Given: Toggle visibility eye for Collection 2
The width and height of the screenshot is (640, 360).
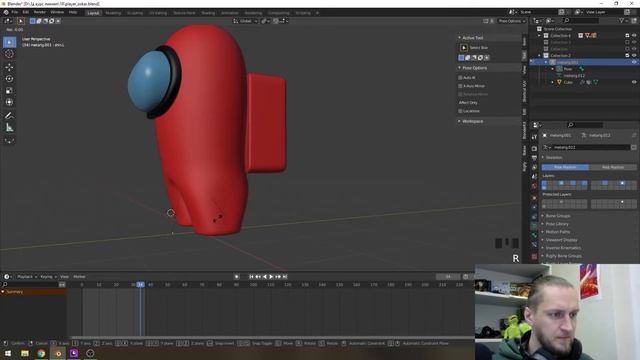Looking at the screenshot, I should pyautogui.click(x=634, y=56).
